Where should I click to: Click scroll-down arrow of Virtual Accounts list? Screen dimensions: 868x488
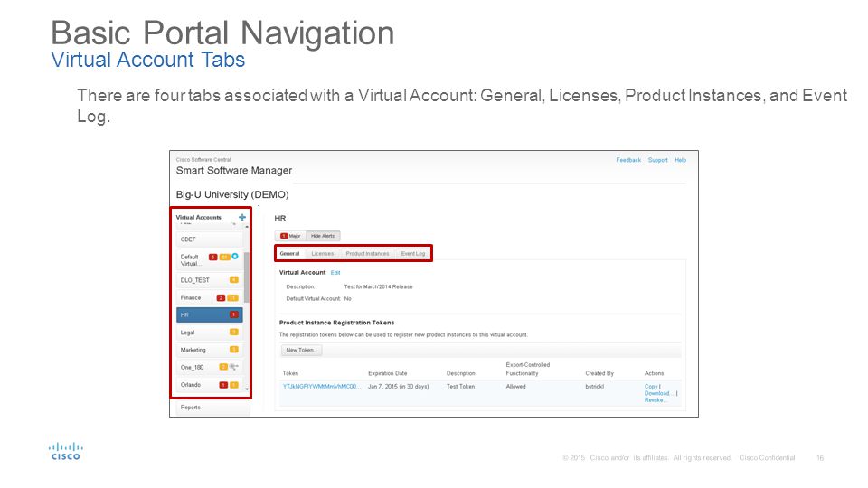[246, 389]
